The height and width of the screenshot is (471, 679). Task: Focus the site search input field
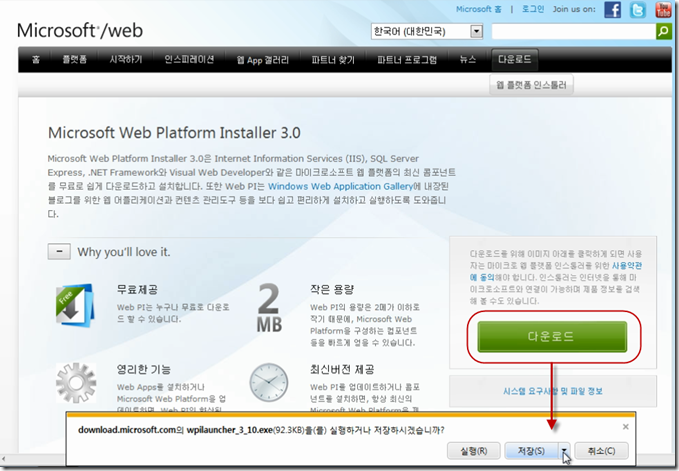(x=574, y=31)
